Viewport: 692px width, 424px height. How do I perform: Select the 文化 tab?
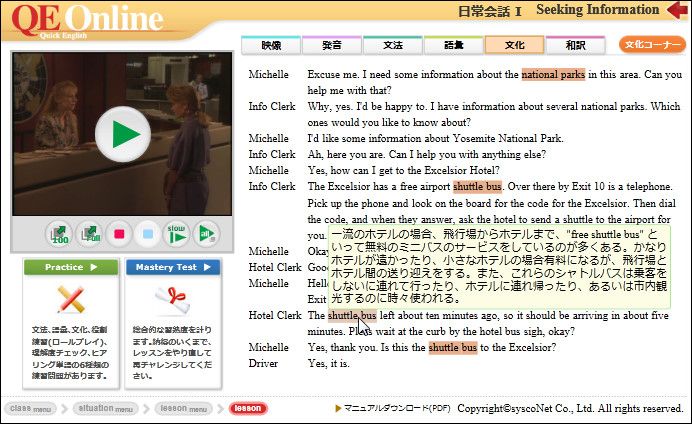click(515, 45)
